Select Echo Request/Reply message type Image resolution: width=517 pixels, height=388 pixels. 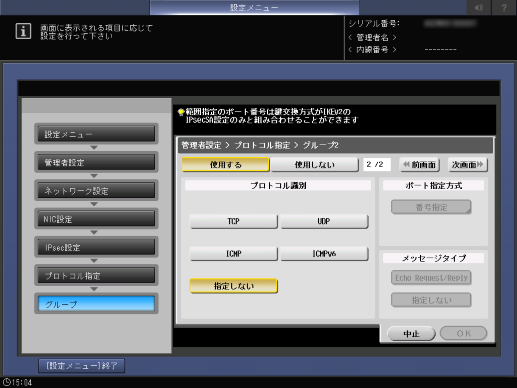coord(431,278)
